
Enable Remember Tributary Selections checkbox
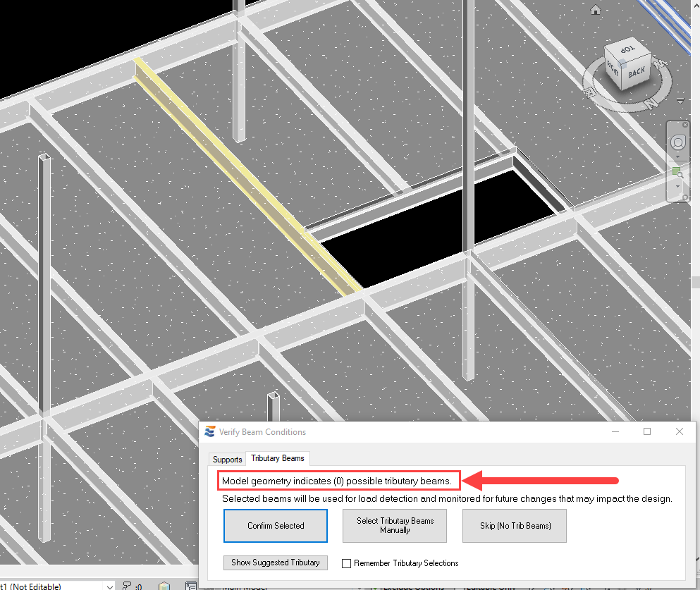click(346, 563)
